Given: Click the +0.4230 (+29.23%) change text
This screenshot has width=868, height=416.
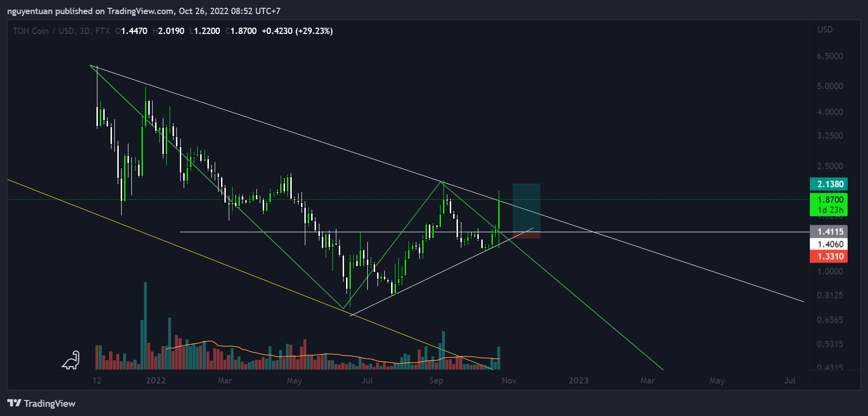Looking at the screenshot, I should (x=297, y=31).
